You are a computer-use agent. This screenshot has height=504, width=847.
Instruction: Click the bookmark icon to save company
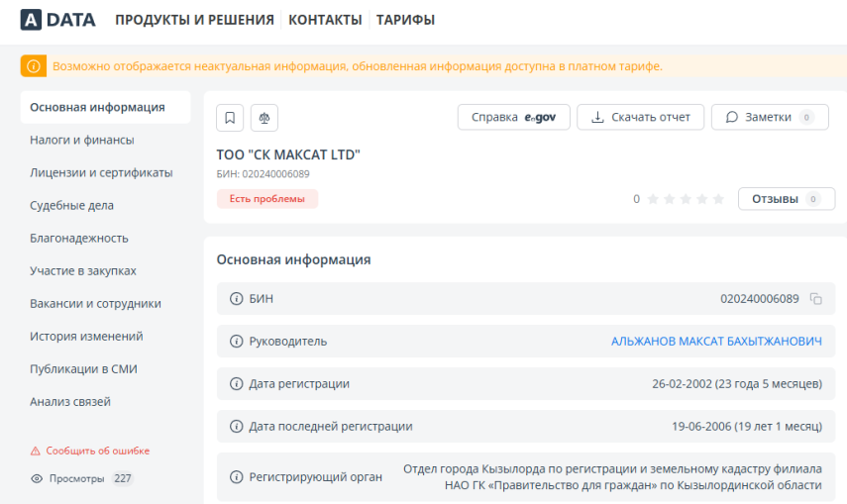point(230,118)
